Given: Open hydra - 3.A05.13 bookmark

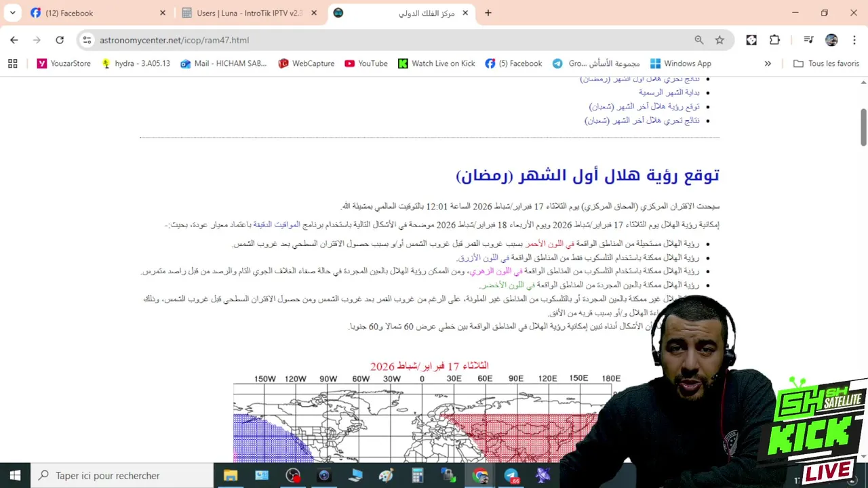Looking at the screenshot, I should coord(135,63).
